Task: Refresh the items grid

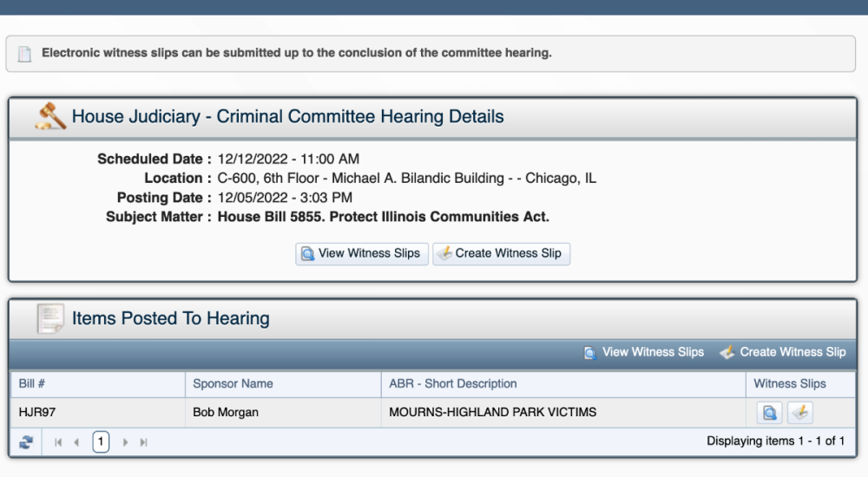Action: (26, 442)
